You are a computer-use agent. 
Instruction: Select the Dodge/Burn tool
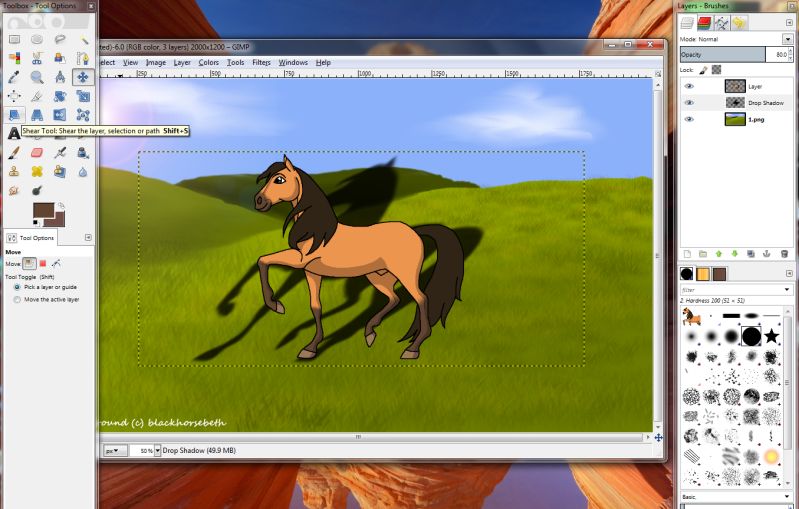pyautogui.click(x=37, y=190)
